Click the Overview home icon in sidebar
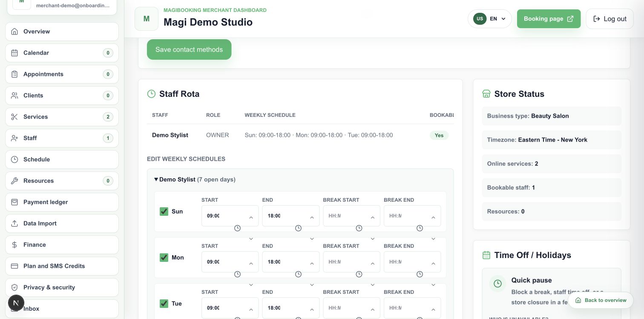Viewport: 644px width, 319px height. [14, 32]
